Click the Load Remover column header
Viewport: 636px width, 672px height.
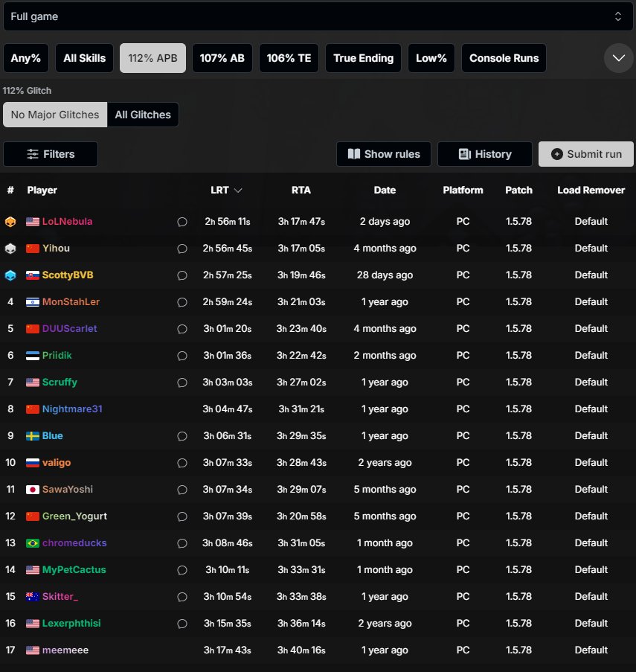pyautogui.click(x=591, y=191)
